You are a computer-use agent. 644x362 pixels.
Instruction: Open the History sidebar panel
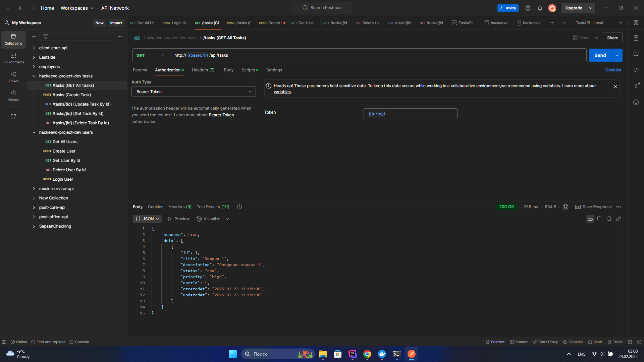pyautogui.click(x=13, y=96)
